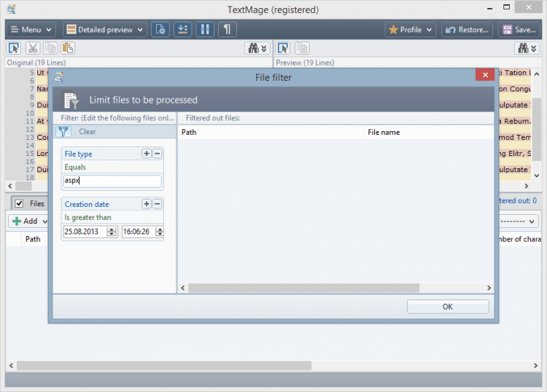This screenshot has width=547, height=392.
Task: Open binoculars search in Preview pane
Action: (x=527, y=48)
